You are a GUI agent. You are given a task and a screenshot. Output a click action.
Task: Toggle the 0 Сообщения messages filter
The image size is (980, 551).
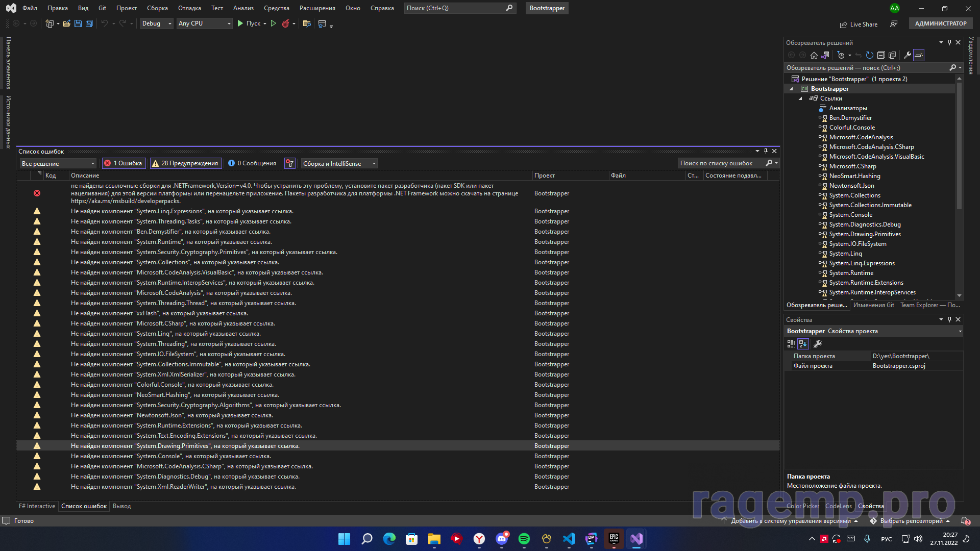pos(252,163)
